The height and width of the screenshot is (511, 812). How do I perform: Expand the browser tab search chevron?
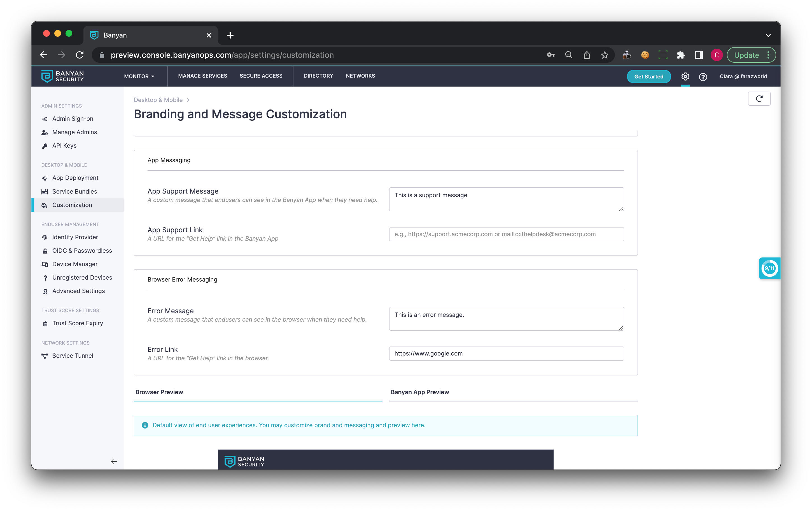[x=768, y=35]
